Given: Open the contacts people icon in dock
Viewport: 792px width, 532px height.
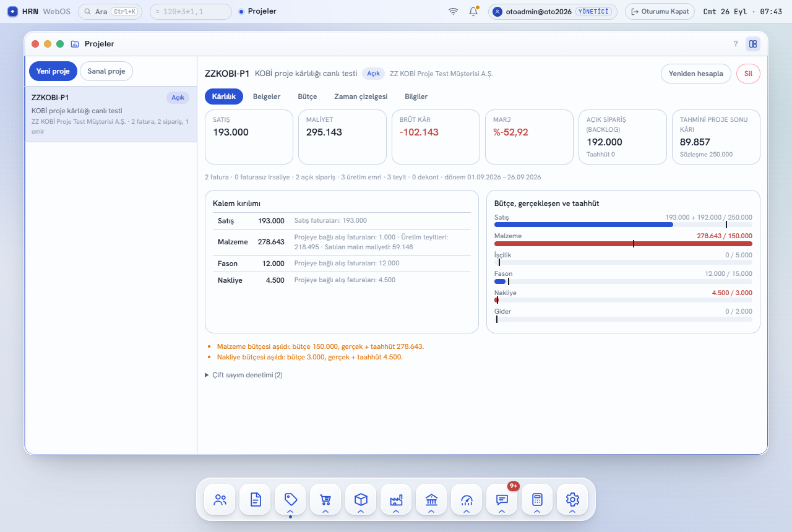Looking at the screenshot, I should pos(220,499).
